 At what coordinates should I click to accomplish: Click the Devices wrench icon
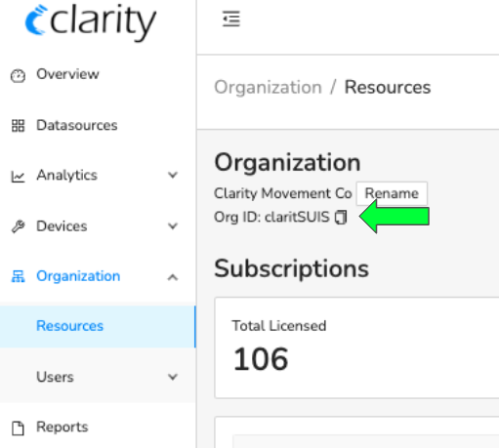tap(18, 226)
